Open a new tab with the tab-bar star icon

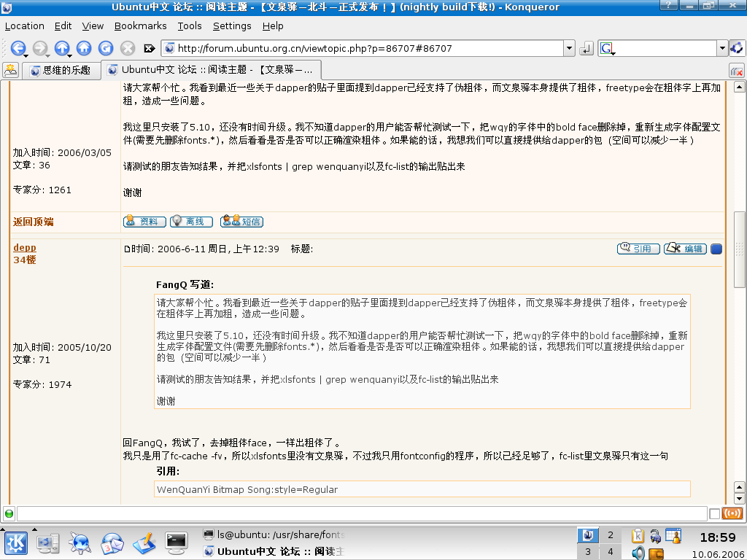(x=10, y=70)
